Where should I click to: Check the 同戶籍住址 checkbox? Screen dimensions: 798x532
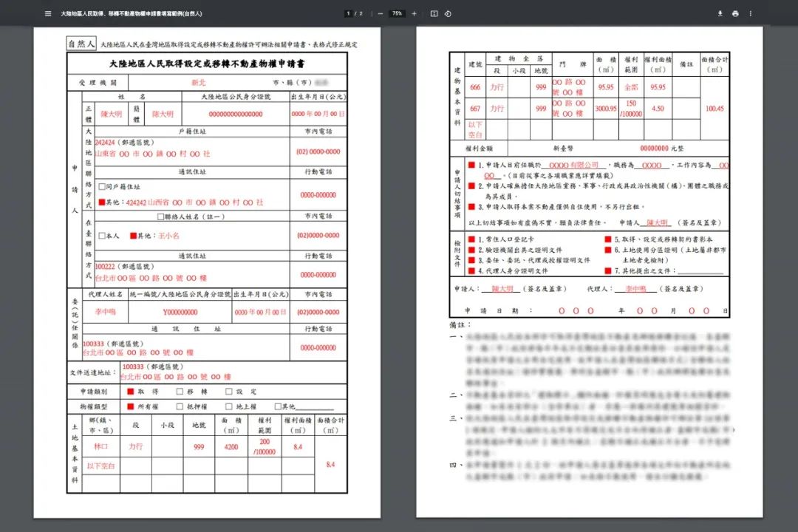102,187
